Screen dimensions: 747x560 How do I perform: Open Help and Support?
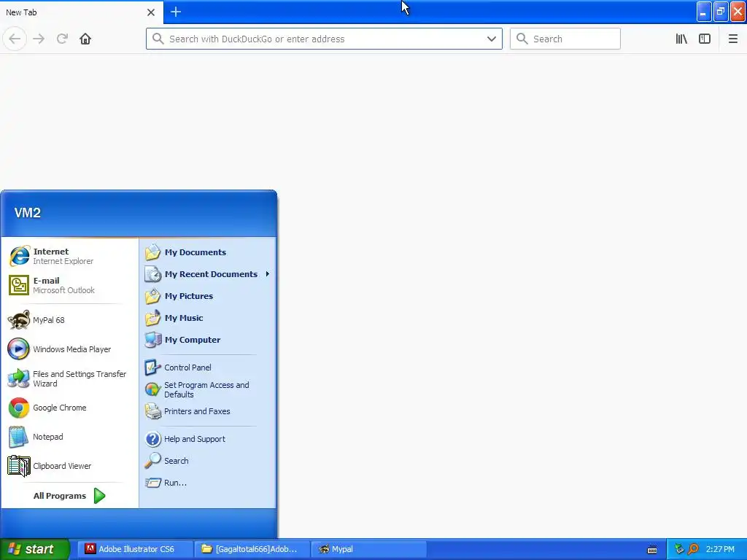point(208,439)
